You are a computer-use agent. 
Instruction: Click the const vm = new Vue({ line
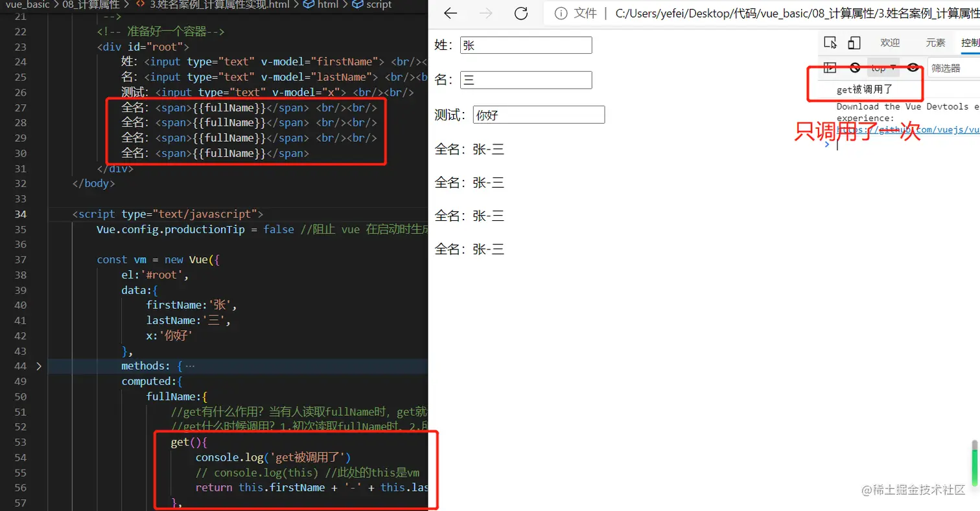158,260
